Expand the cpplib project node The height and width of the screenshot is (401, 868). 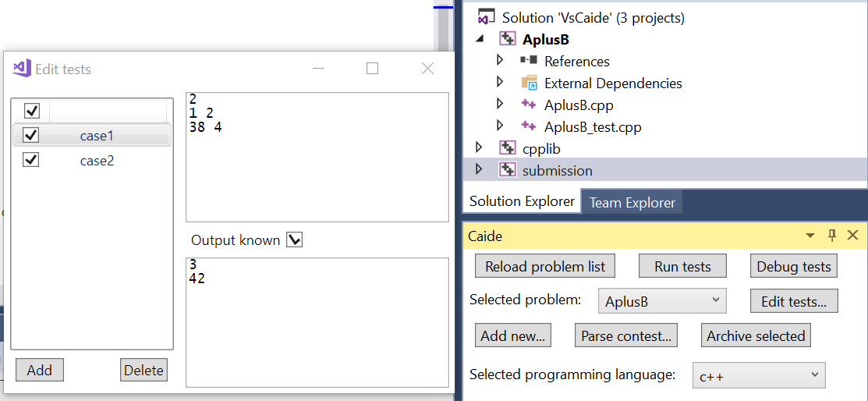pos(480,147)
